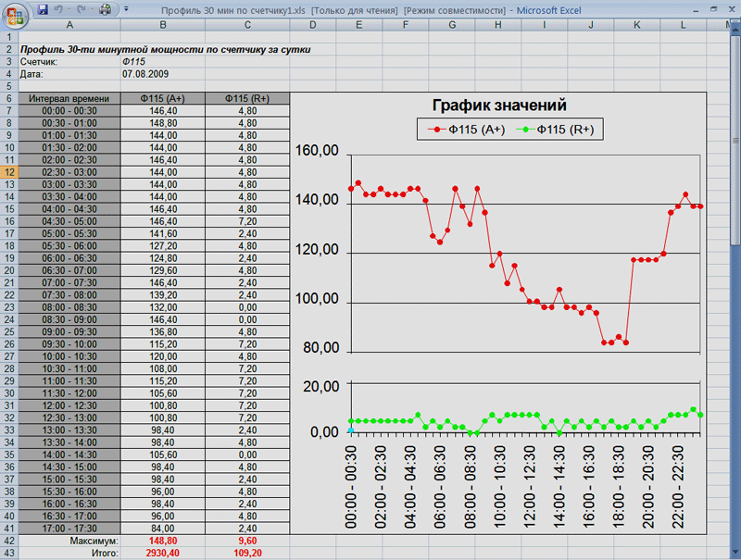Expand the Redo history dropdown arrow

tap(90, 10)
